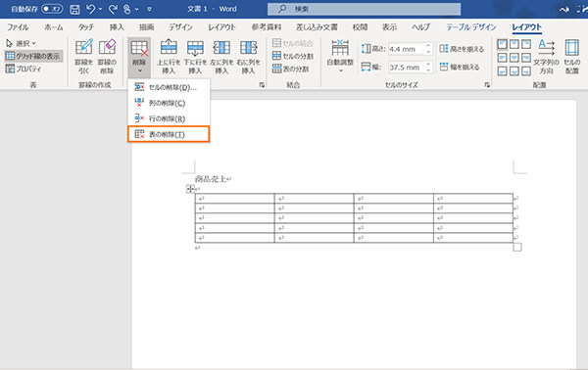Align cell content middle left

pyautogui.click(x=502, y=58)
